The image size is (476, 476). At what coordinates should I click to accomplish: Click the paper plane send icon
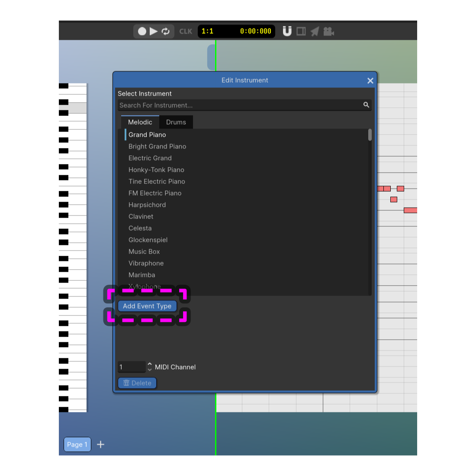pyautogui.click(x=315, y=31)
